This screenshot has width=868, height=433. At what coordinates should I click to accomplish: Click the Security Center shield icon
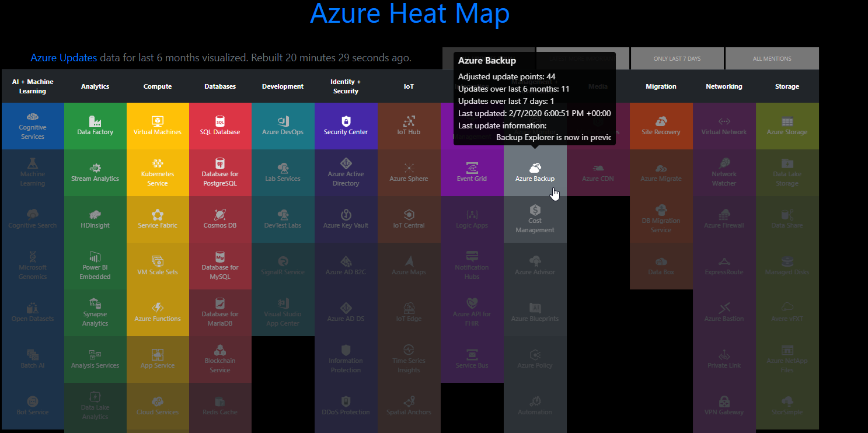346,121
